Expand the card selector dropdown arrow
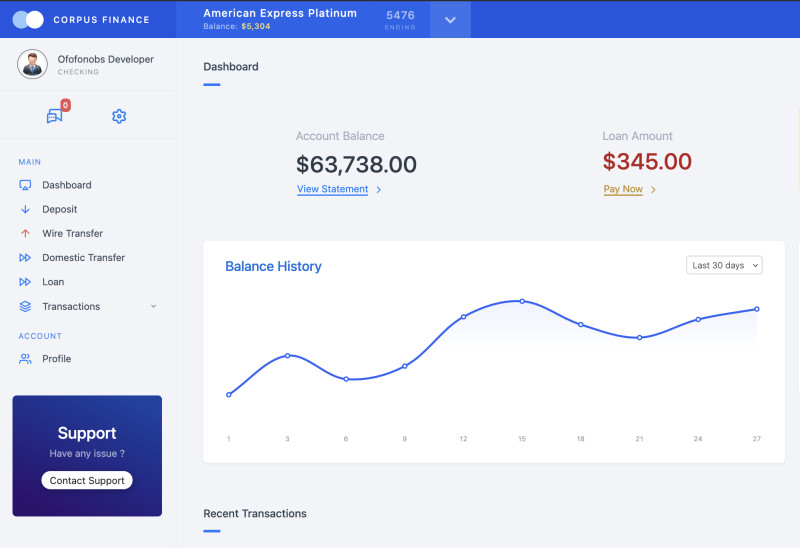Image resolution: width=800 pixels, height=548 pixels. tap(450, 20)
